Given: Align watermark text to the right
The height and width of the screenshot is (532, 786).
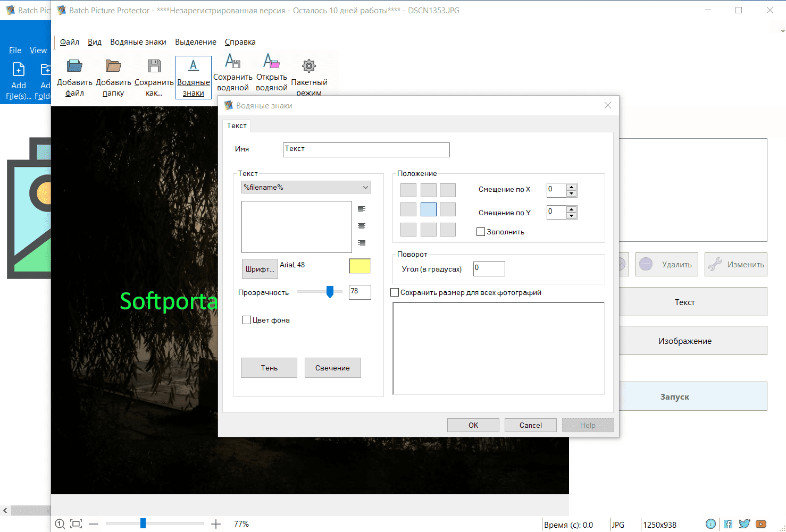Looking at the screenshot, I should click(362, 243).
